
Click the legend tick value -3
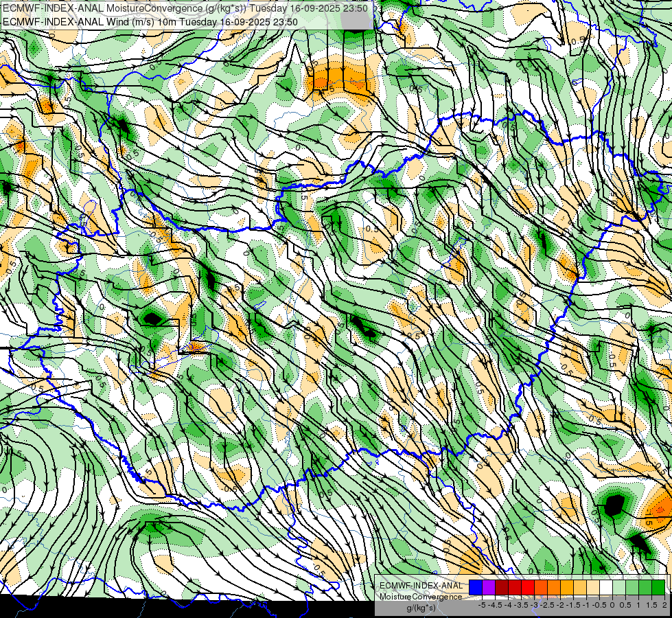click(x=535, y=605)
